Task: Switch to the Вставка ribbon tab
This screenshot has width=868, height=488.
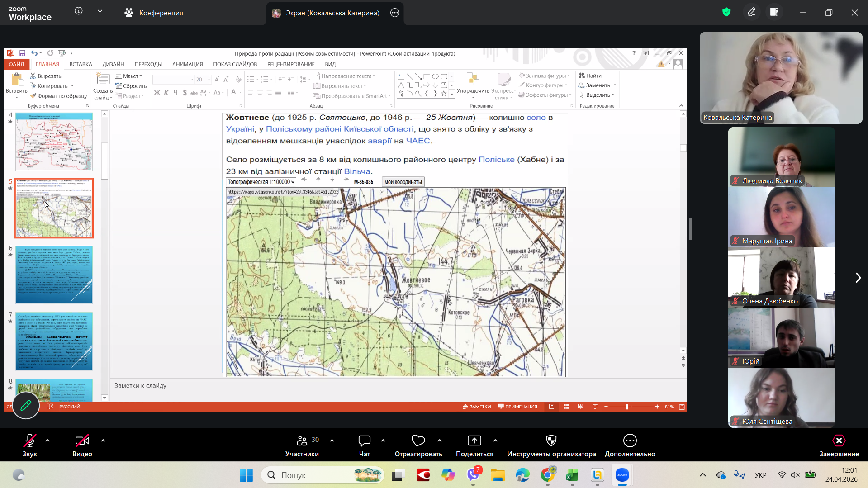Action: pos(81,64)
